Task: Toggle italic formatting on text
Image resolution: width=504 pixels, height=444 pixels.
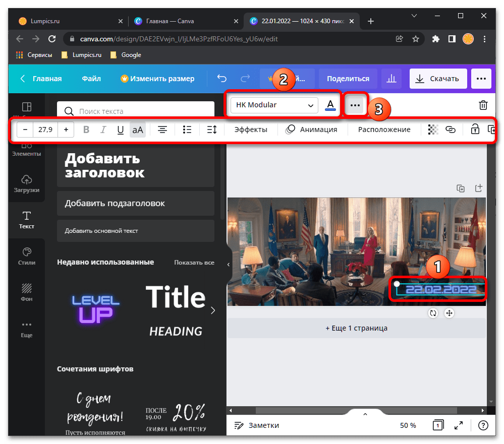Action: click(x=103, y=130)
